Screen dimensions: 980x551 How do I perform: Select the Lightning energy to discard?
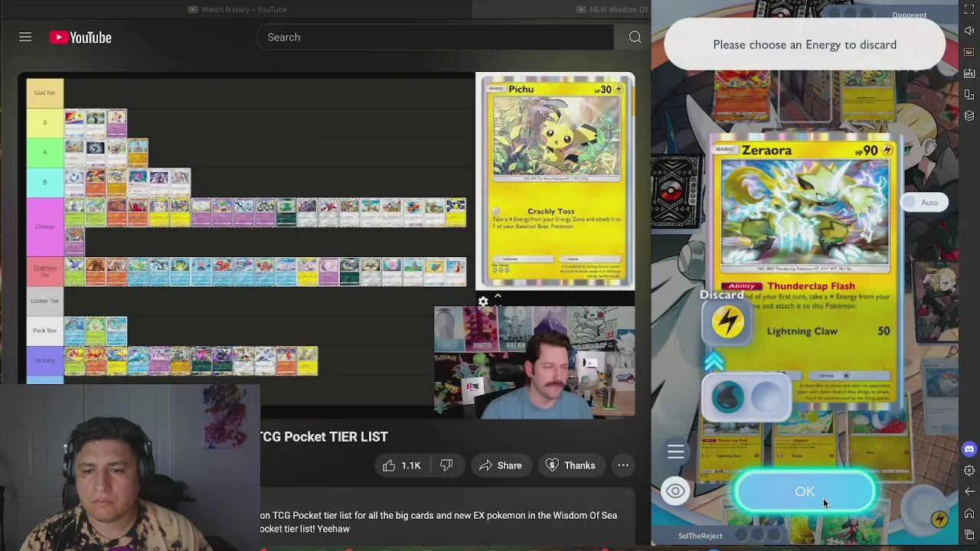[x=727, y=321]
